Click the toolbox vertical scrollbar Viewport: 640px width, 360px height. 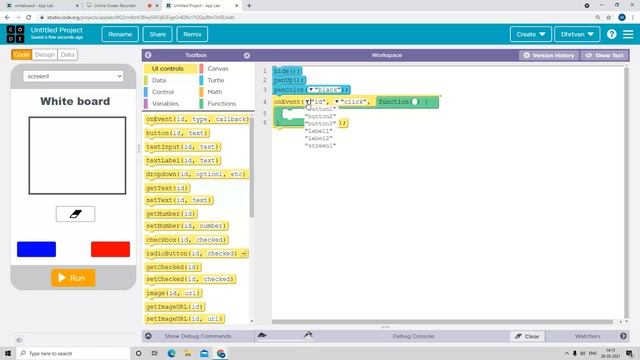point(252,167)
